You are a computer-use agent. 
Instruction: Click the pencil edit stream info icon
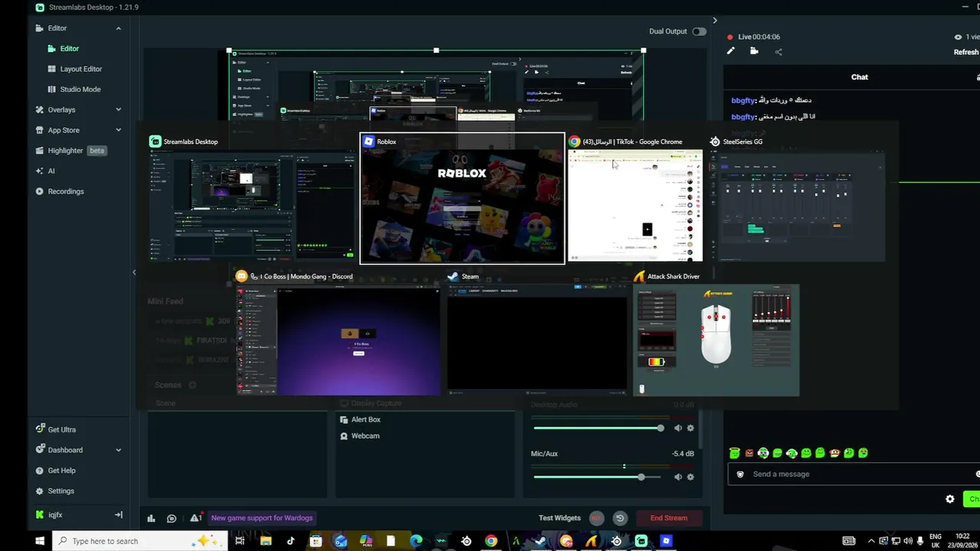730,51
